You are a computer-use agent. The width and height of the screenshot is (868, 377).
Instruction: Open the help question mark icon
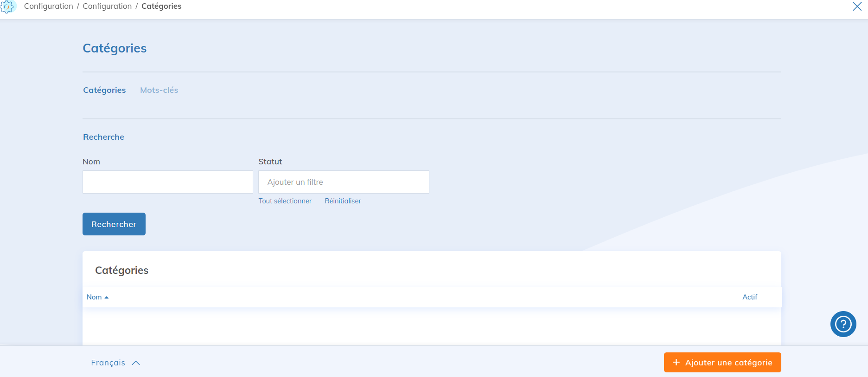(x=843, y=324)
